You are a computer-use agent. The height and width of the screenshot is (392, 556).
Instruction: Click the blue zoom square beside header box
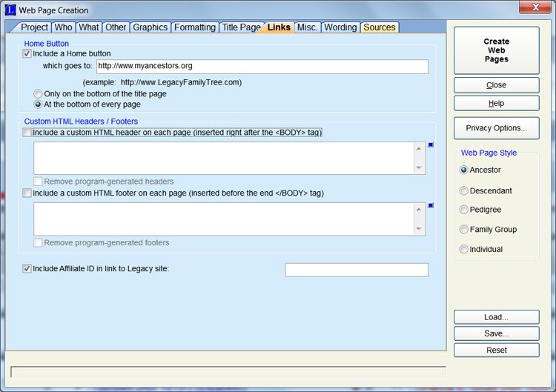point(431,144)
